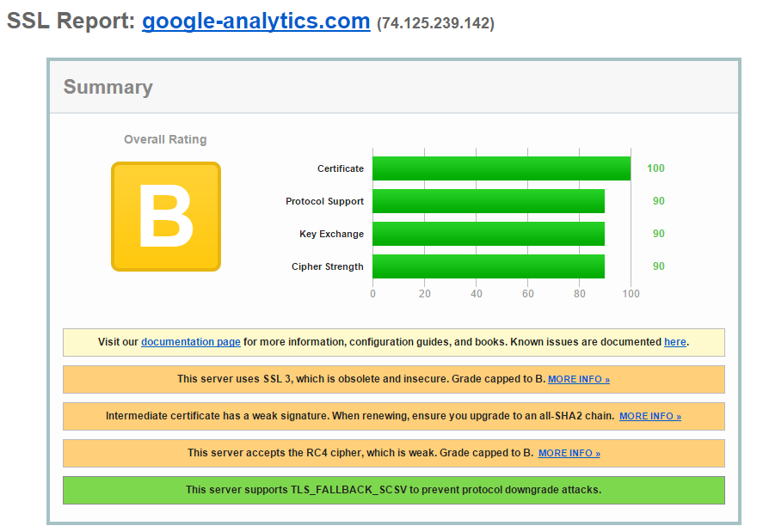The height and width of the screenshot is (532, 763).
Task: Click the Cipher Strength row label
Action: coord(327,266)
